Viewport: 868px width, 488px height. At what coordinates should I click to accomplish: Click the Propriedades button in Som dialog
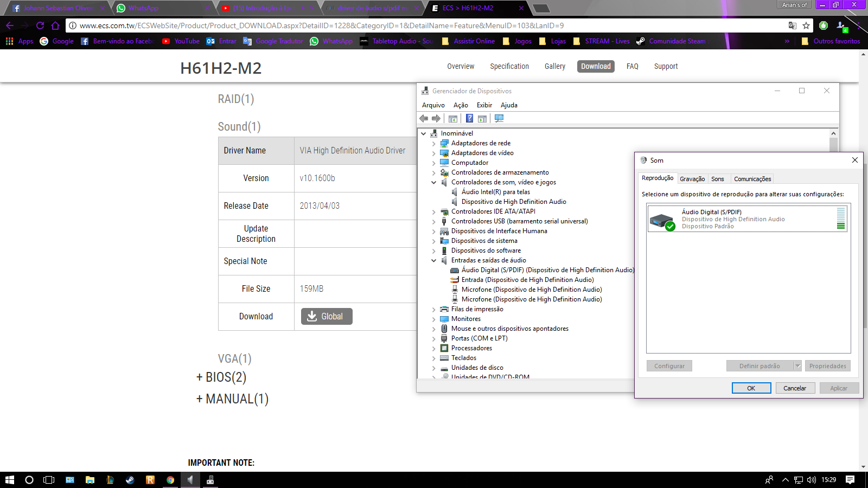(828, 366)
